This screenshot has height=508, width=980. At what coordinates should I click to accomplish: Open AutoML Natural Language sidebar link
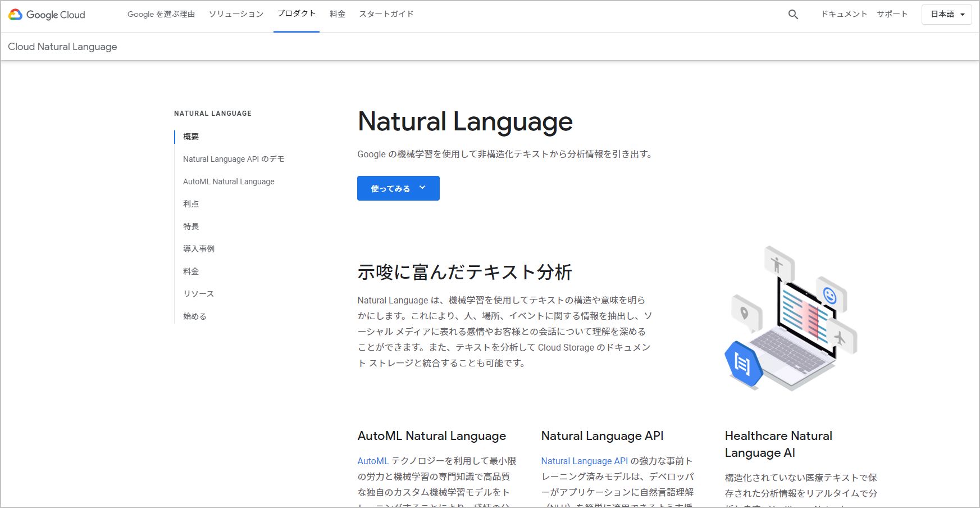pos(229,182)
